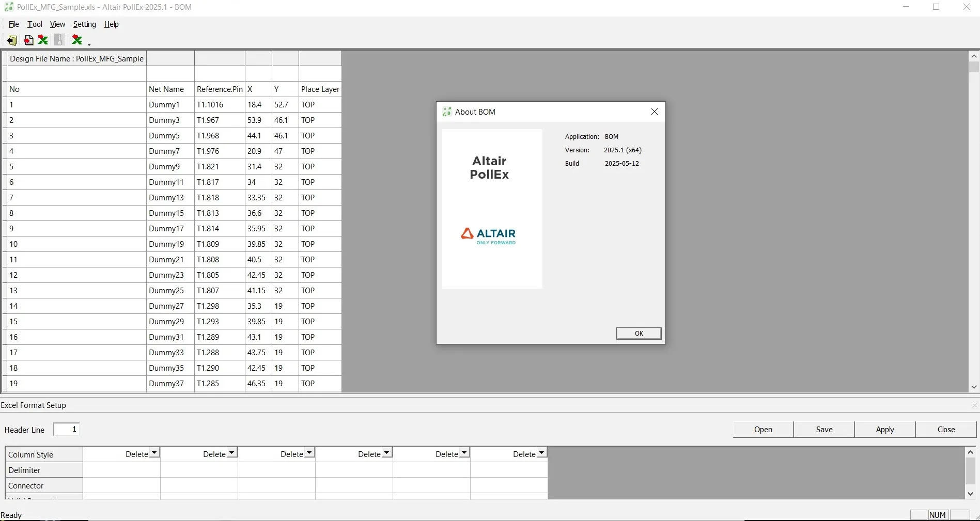Click the Close button in Excel Format Setup
The width and height of the screenshot is (980, 521).
(x=946, y=430)
